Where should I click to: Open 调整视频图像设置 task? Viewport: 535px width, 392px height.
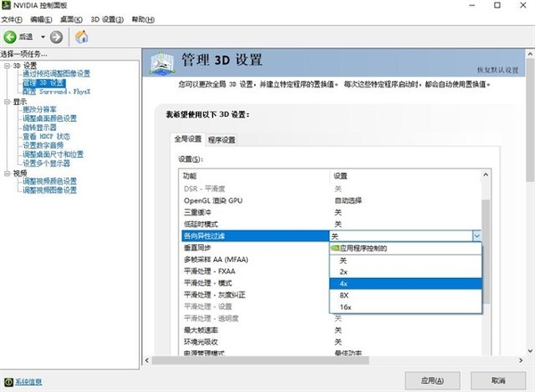click(49, 190)
